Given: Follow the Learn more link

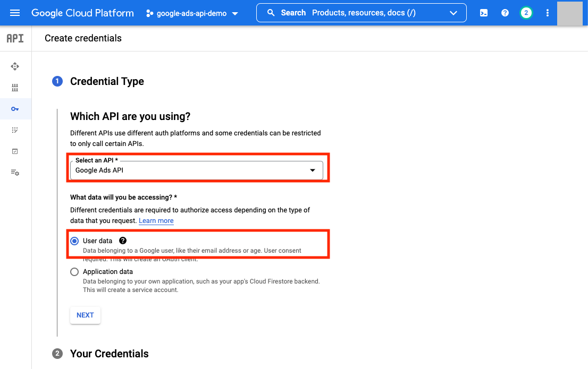Looking at the screenshot, I should point(156,221).
